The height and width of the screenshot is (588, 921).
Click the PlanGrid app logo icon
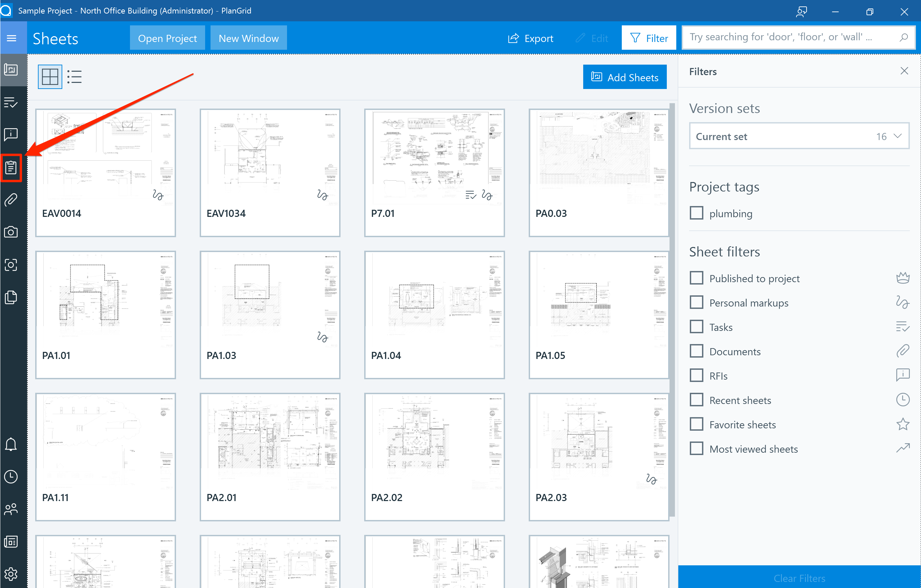coord(6,11)
